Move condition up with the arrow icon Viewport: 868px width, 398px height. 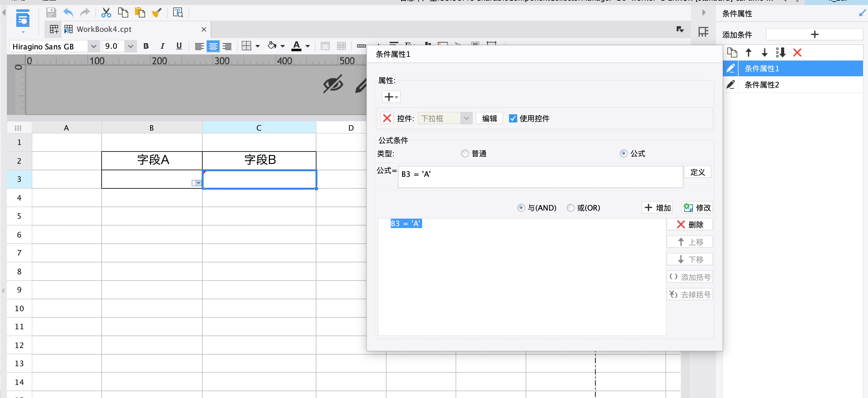[x=748, y=52]
